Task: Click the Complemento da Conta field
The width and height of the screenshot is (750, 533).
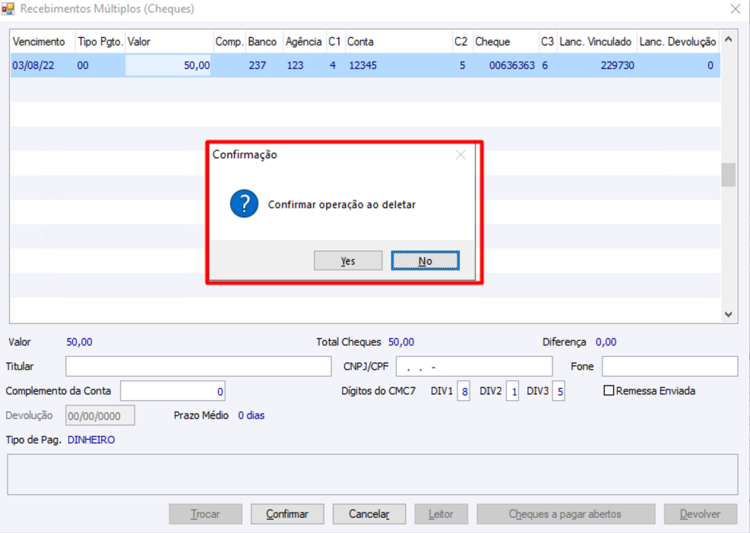Action: coord(173,391)
